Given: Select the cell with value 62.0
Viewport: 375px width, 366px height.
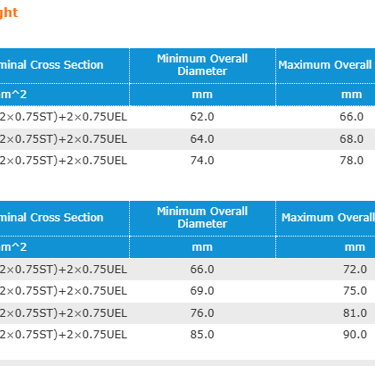Looking at the screenshot, I should coord(202,117).
